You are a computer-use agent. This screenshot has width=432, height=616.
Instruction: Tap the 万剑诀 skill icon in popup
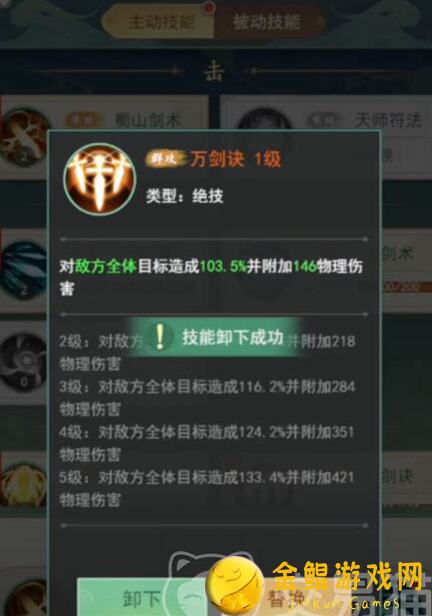[x=100, y=179]
